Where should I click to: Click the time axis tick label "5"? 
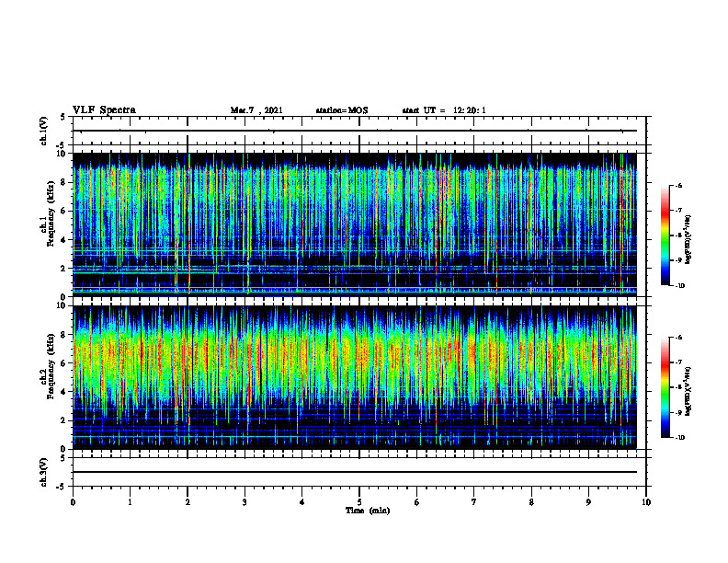point(359,502)
